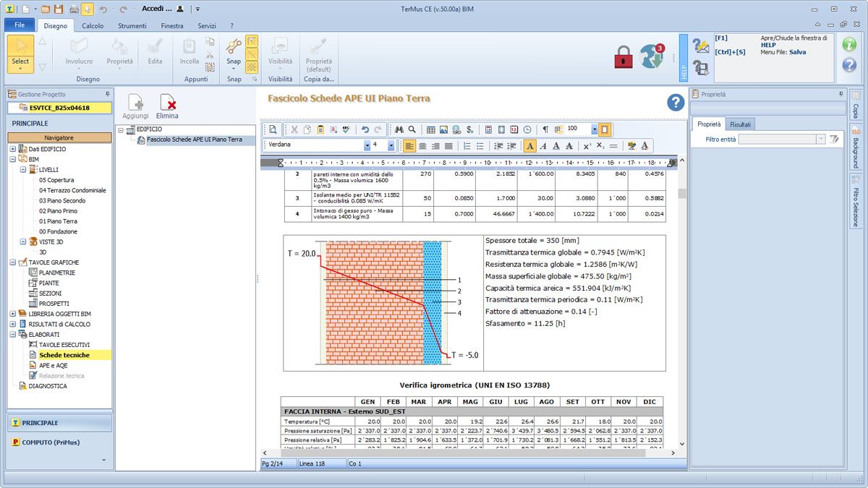Click the text highlight color icon
The width and height of the screenshot is (868, 488).
point(631,145)
